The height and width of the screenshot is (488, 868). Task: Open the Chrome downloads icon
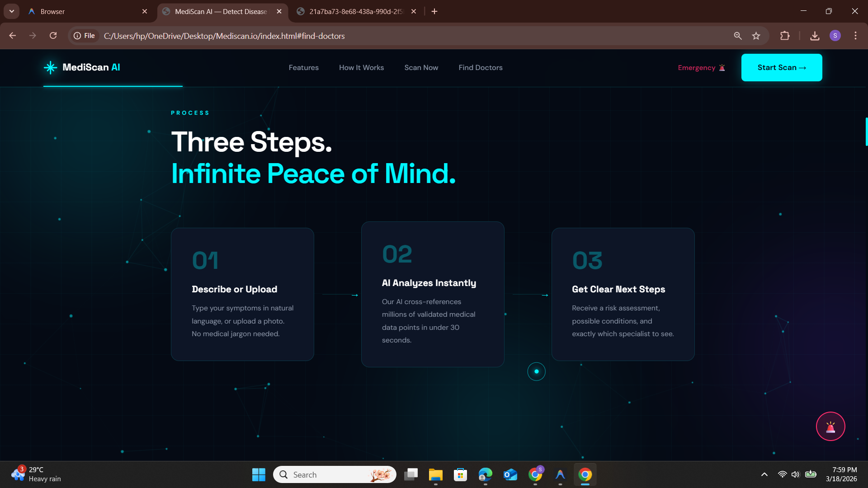pos(815,36)
